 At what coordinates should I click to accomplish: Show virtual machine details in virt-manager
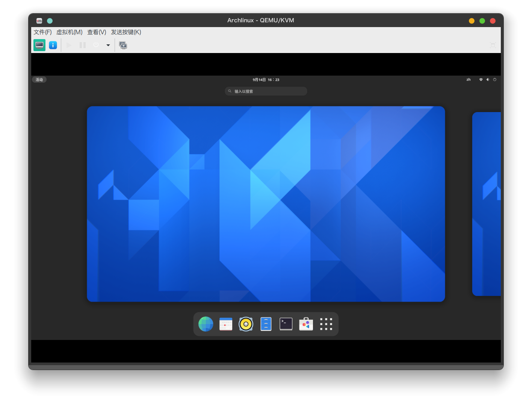tap(53, 45)
